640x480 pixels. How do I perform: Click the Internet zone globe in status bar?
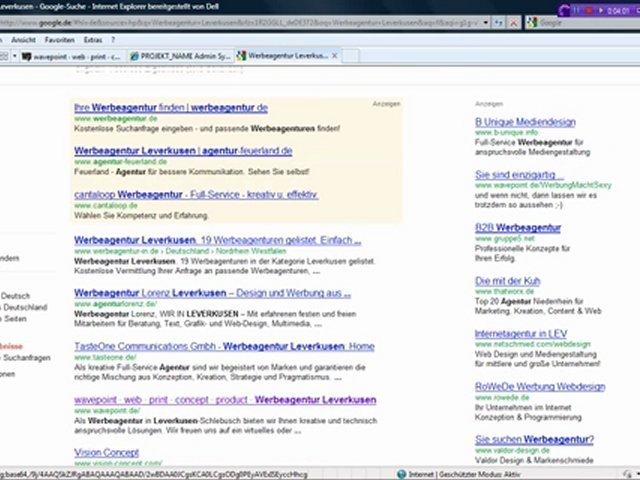click(x=402, y=474)
